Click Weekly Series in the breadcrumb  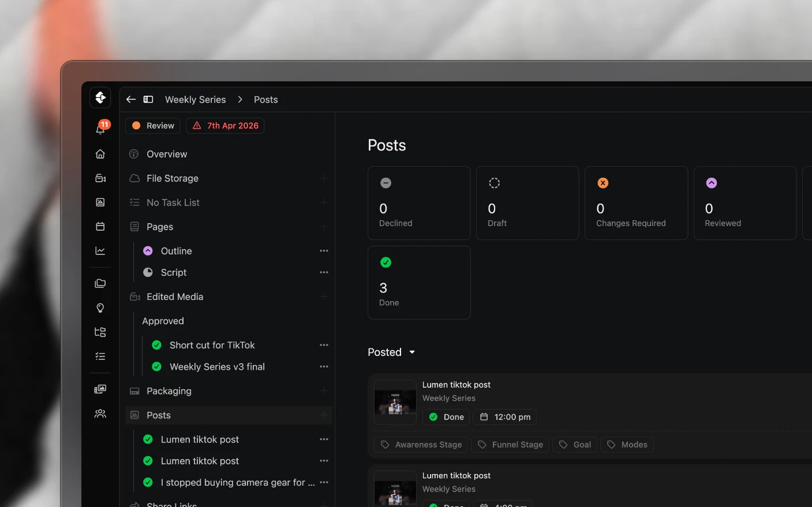(196, 100)
